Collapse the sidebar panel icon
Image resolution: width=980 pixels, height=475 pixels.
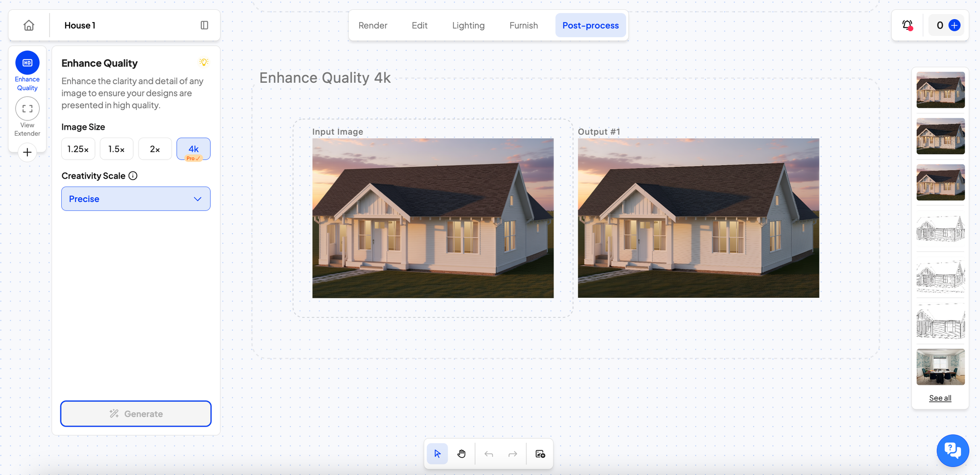click(x=204, y=25)
